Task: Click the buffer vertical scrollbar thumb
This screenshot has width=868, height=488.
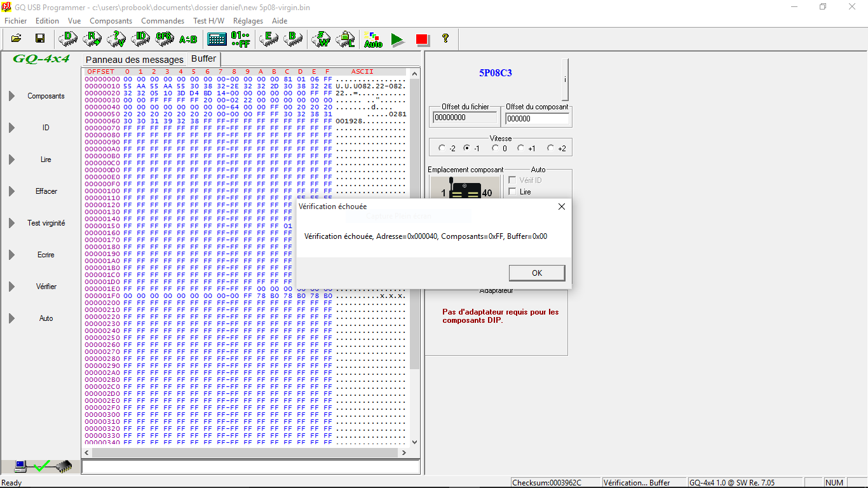Action: pyautogui.click(x=415, y=224)
